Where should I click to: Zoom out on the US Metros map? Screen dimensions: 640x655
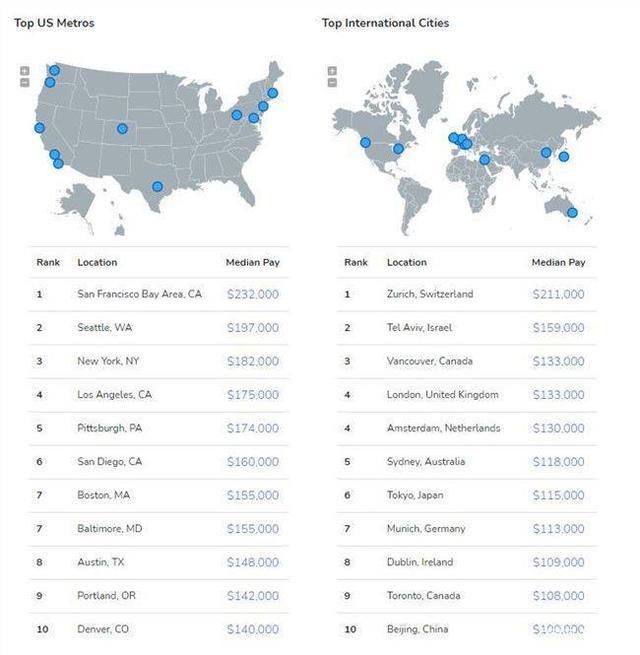24,82
